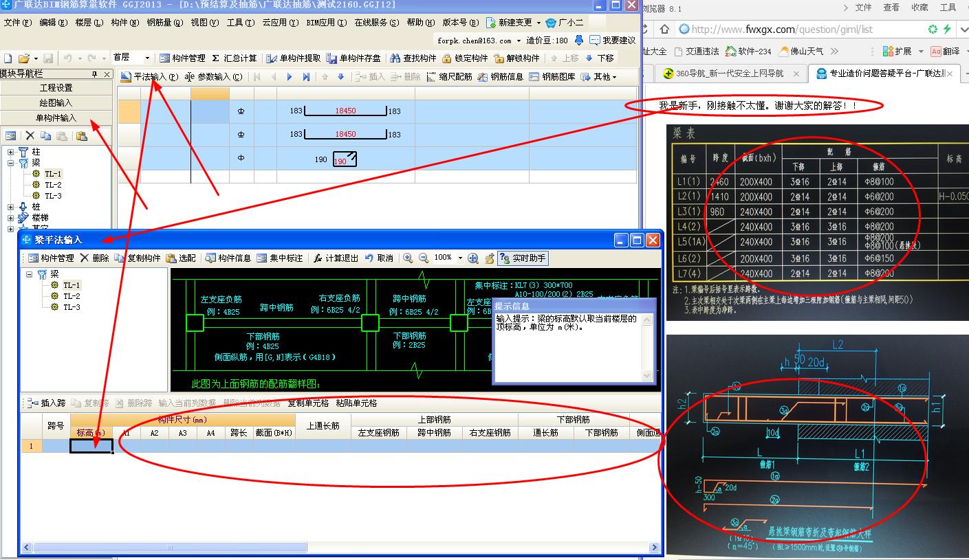Click 复制构件 in the beam dialog
This screenshot has width=969, height=560.
pyautogui.click(x=138, y=258)
